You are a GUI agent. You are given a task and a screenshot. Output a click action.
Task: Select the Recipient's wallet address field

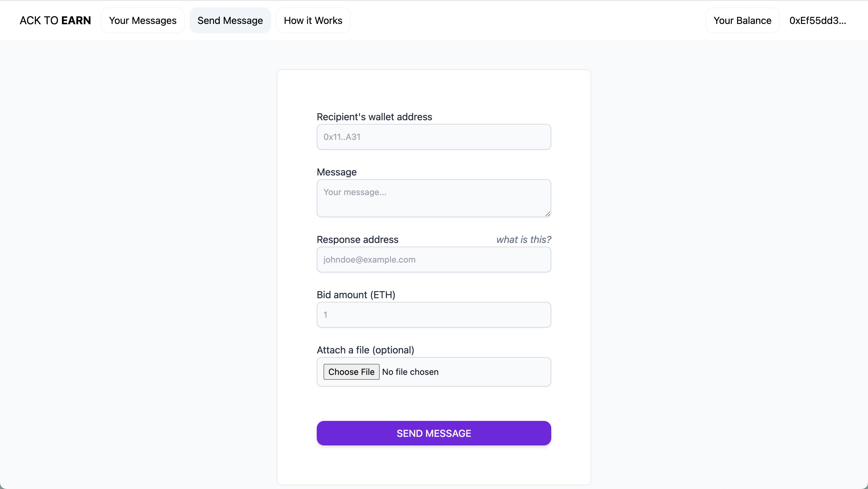433,137
